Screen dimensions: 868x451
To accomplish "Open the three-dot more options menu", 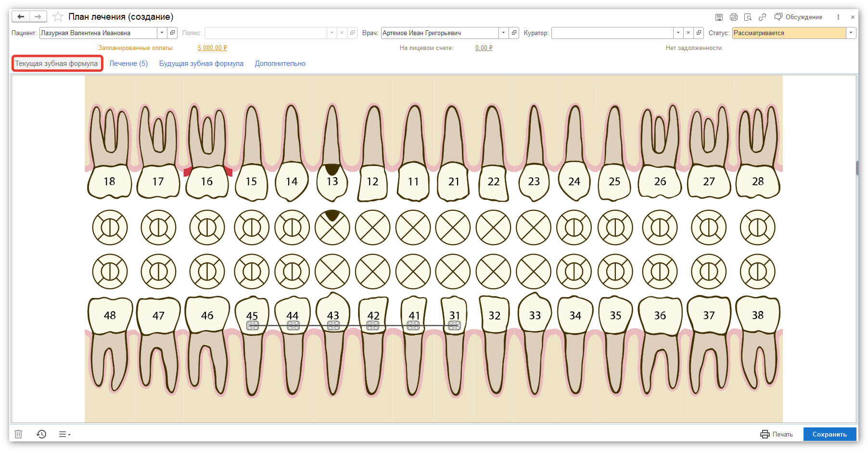I will [x=838, y=17].
